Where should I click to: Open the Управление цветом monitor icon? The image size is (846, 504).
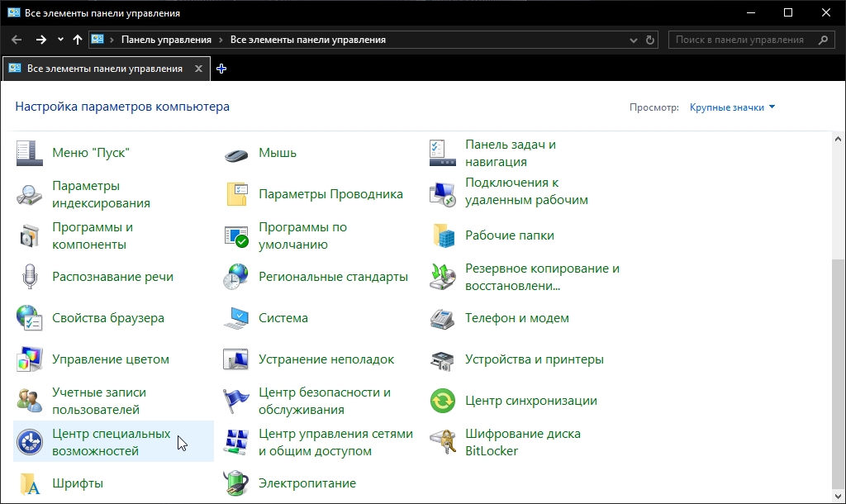coord(31,360)
